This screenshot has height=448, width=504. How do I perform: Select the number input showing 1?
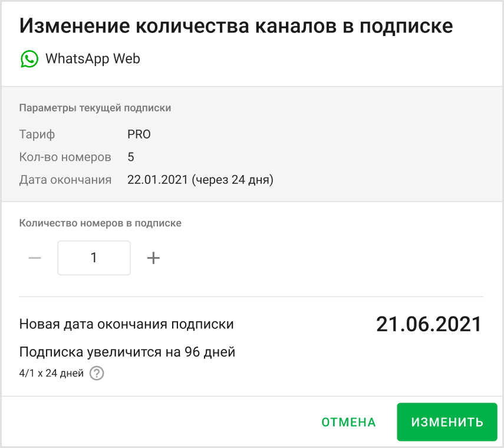point(94,258)
